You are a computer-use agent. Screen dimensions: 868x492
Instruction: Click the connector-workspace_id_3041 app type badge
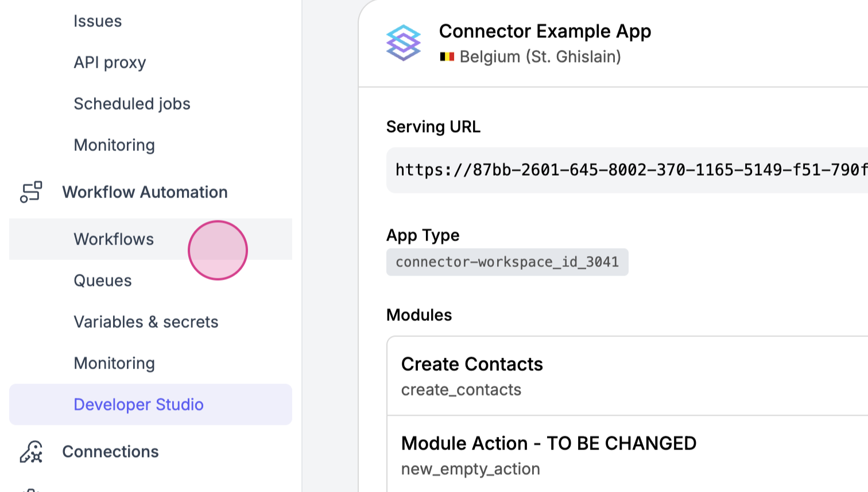click(x=507, y=262)
